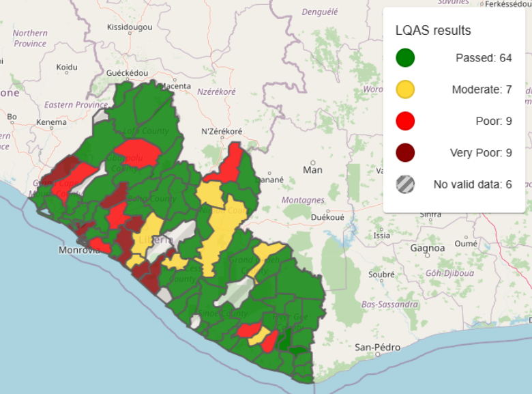Click the 'LQAS results' legend title
The height and width of the screenshot is (394, 532).
pyautogui.click(x=433, y=31)
